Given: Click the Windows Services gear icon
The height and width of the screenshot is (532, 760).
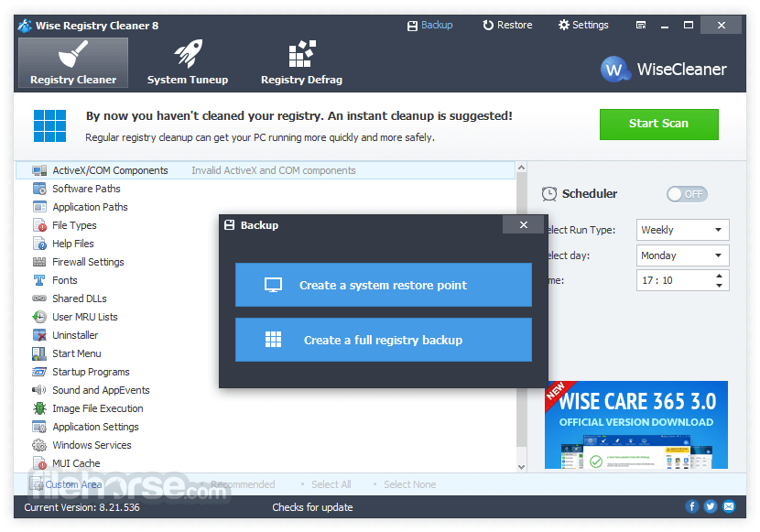Looking at the screenshot, I should pos(39,445).
